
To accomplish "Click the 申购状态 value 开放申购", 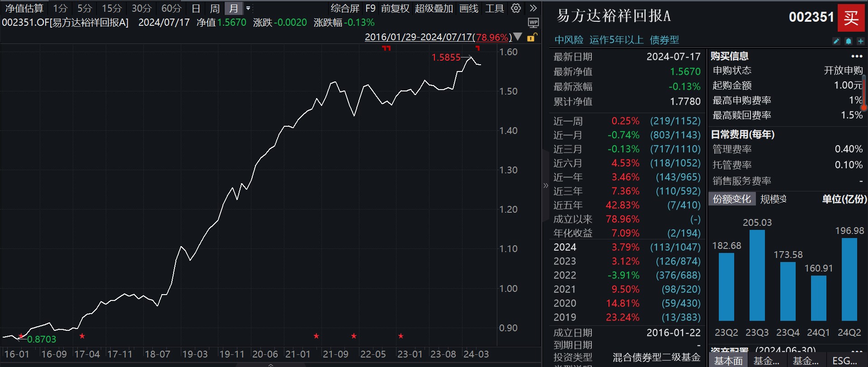I will pyautogui.click(x=843, y=71).
